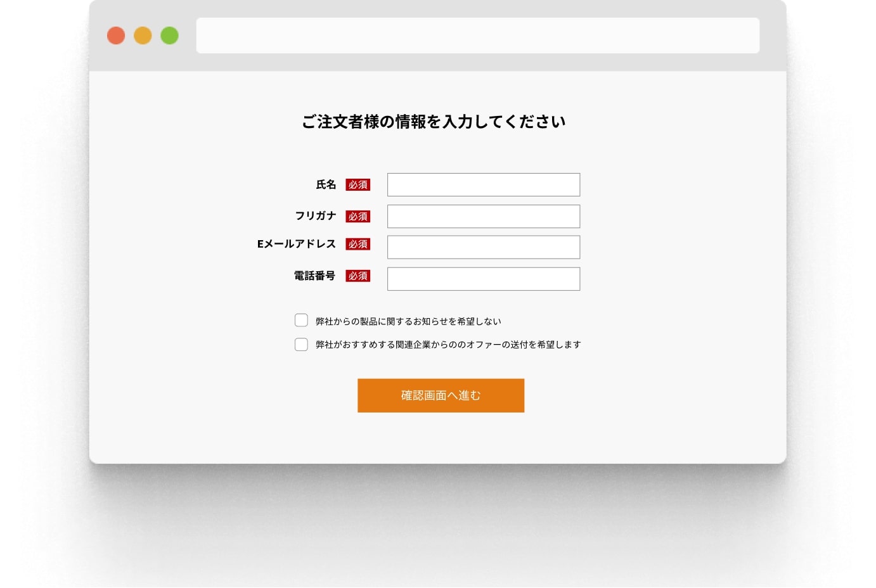
Task: Click the Eメールアドレス field label
Action: click(x=296, y=244)
